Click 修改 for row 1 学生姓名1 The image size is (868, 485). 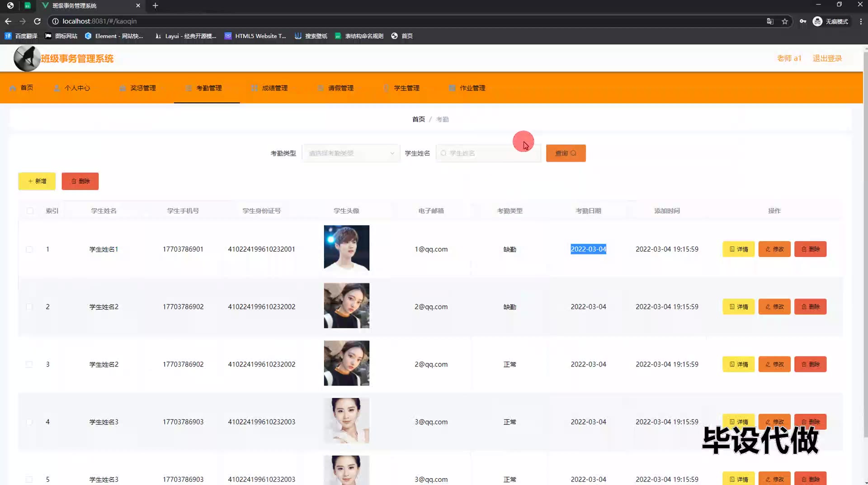tap(774, 249)
